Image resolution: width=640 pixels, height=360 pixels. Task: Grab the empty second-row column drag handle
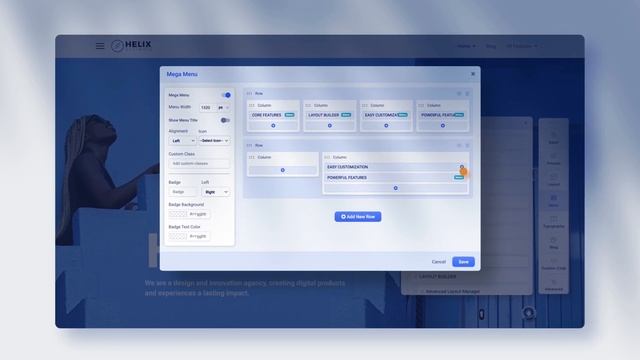(252, 157)
